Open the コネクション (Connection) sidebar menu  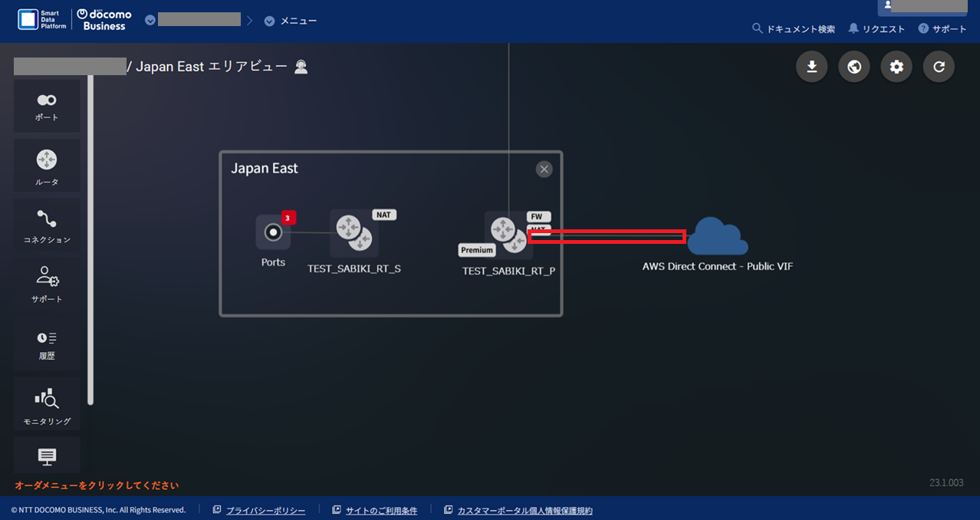click(x=47, y=225)
